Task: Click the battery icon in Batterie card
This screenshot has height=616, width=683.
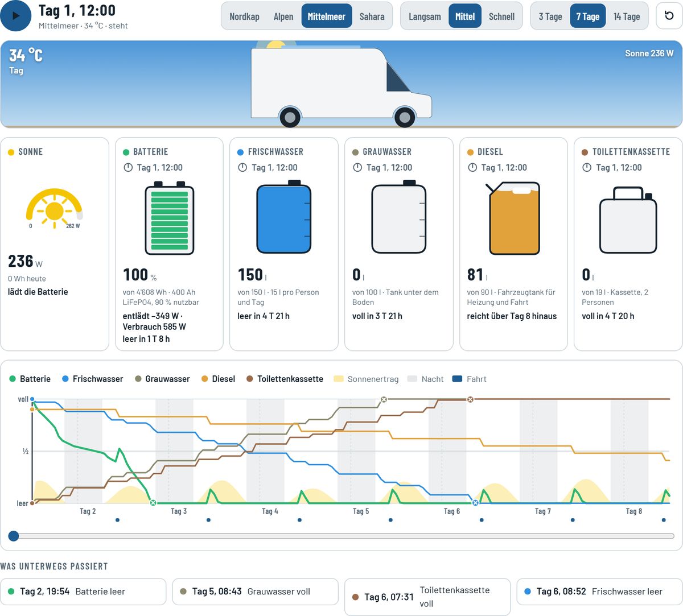Action: click(170, 218)
